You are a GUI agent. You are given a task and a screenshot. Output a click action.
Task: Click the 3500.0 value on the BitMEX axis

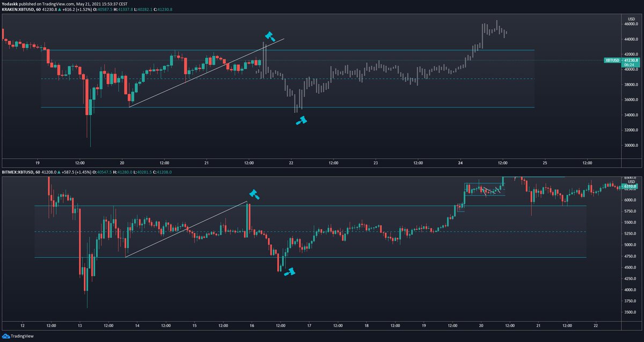629,311
